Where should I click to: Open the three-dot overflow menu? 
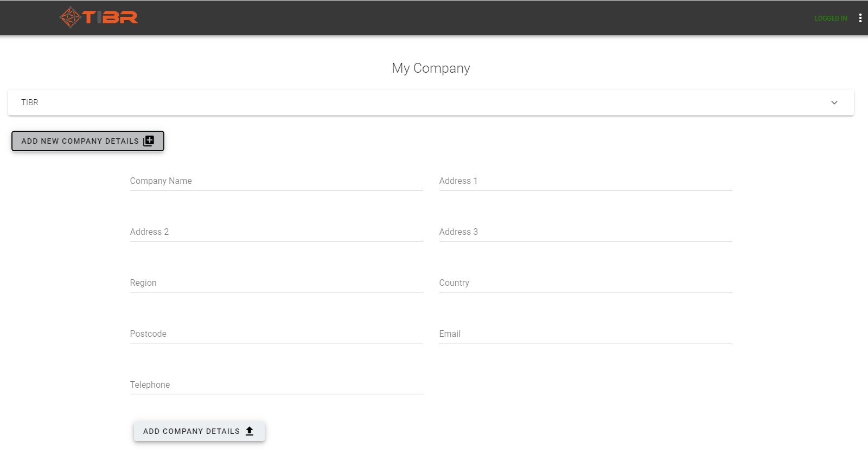click(x=860, y=17)
